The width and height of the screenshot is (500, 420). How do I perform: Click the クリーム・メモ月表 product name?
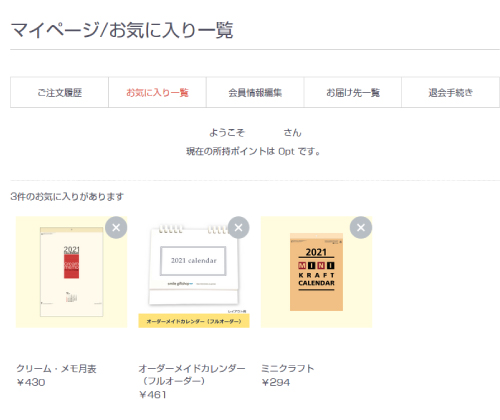tap(56, 369)
